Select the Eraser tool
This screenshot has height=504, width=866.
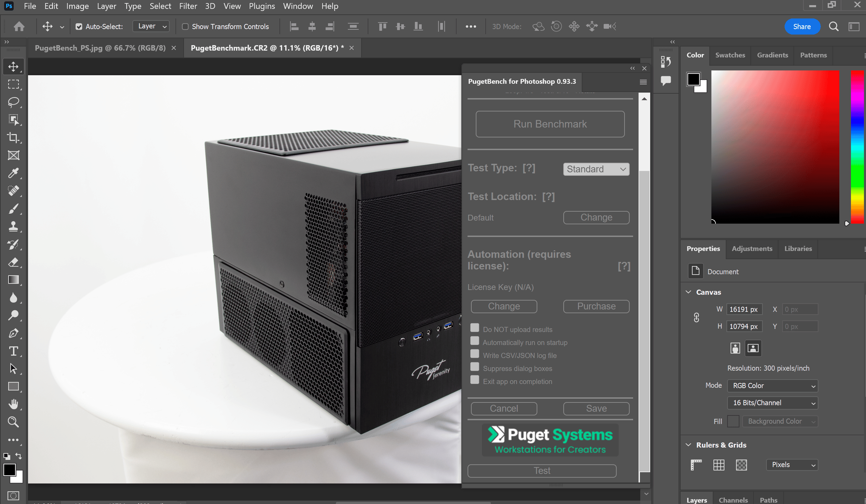click(13, 263)
